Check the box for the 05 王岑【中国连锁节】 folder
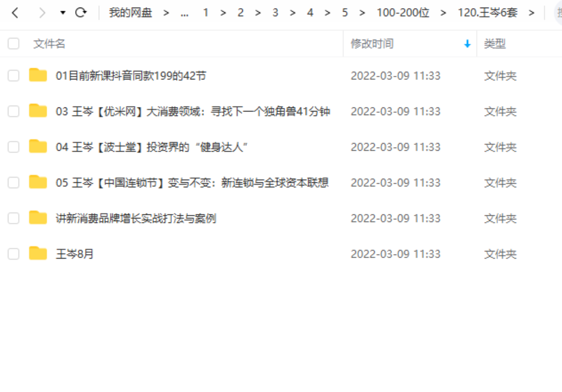 click(14, 183)
